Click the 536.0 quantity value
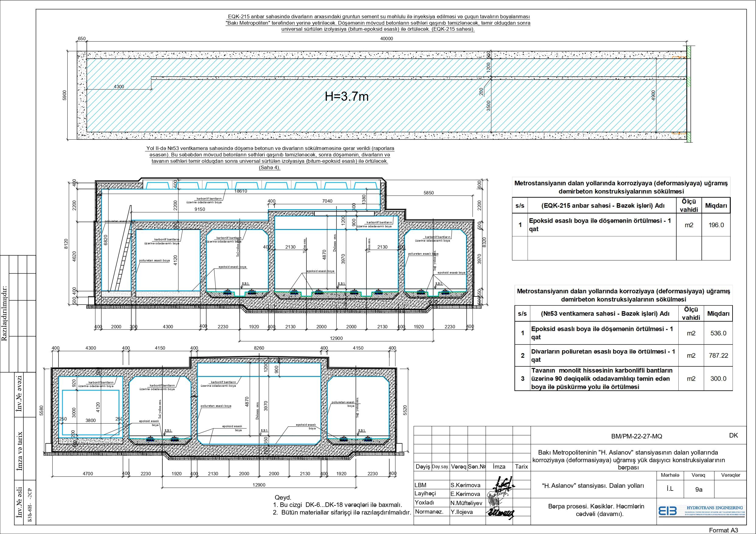The width and height of the screenshot is (756, 534). tap(718, 333)
